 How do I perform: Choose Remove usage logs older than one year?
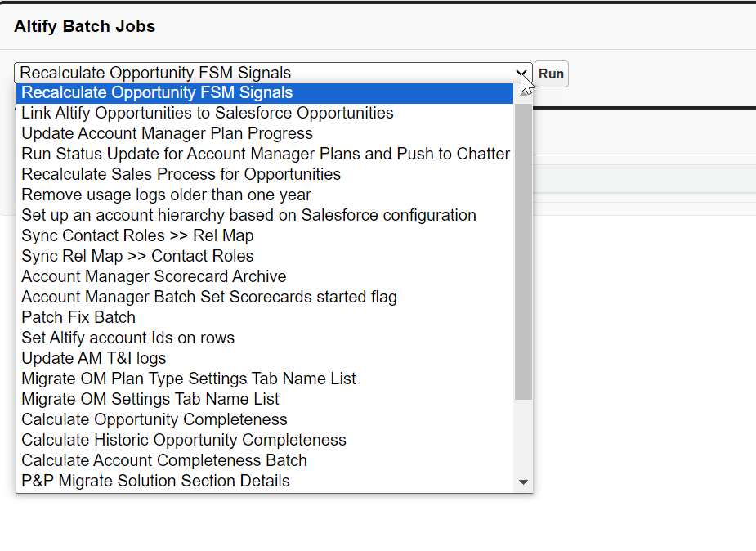(x=265, y=195)
